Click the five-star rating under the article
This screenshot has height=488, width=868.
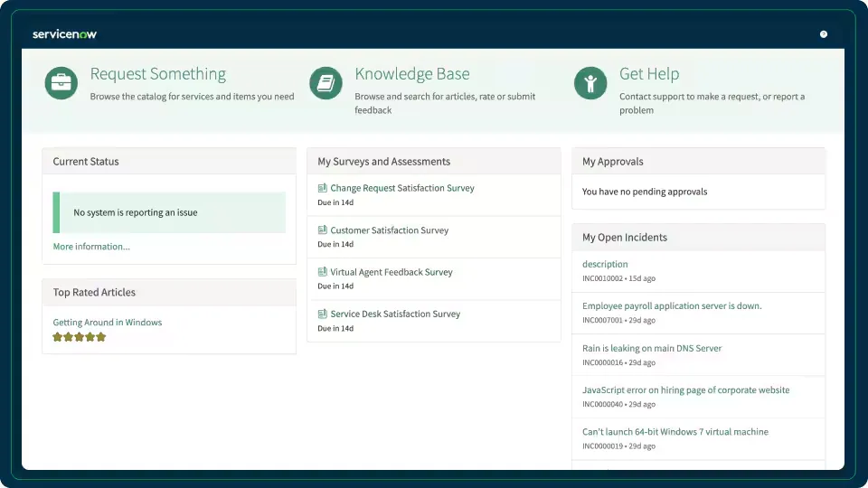click(80, 337)
